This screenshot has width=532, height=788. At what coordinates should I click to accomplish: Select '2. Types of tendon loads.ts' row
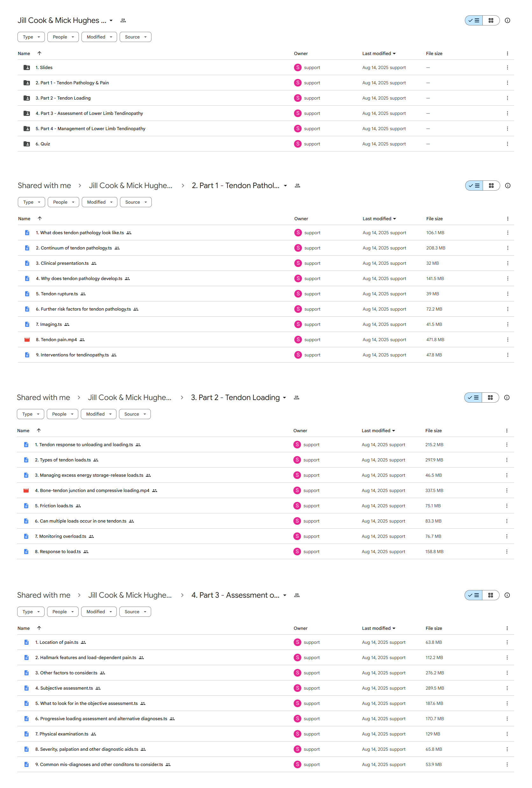click(265, 460)
